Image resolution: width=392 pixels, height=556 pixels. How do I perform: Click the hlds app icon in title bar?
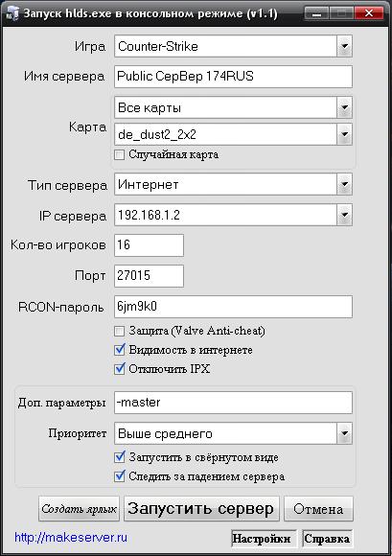tap(12, 13)
